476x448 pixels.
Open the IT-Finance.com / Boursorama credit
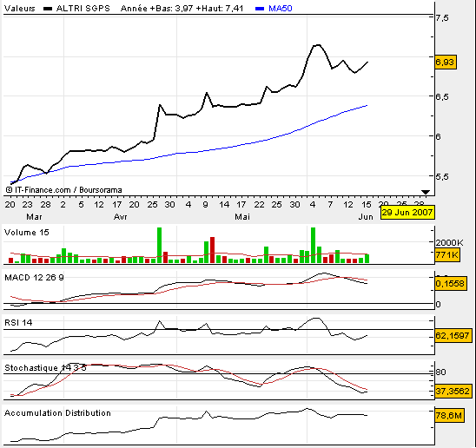[63, 190]
